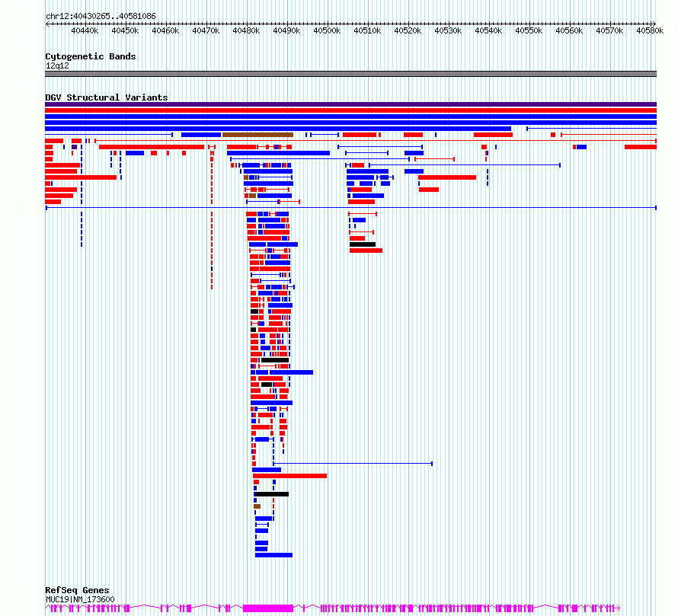Click the 40450k ruler tick label
Viewport: 678px width, 616px height.
(125, 30)
